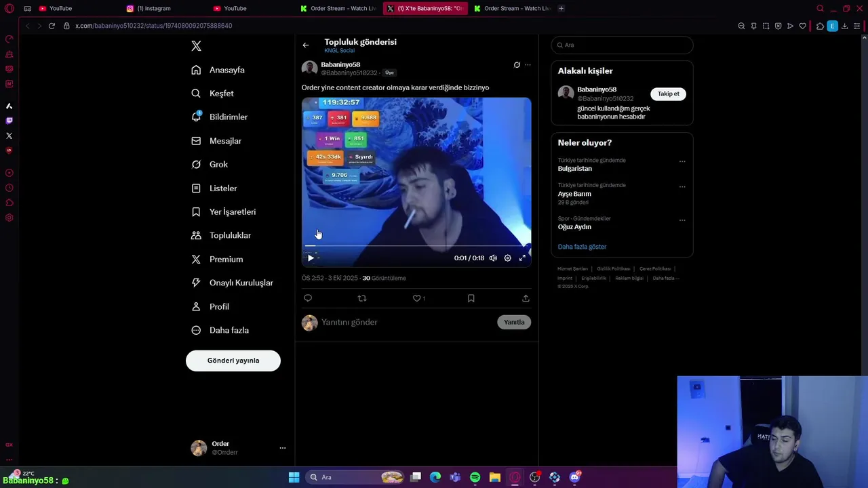Play the video
868x488 pixels.
tap(311, 258)
